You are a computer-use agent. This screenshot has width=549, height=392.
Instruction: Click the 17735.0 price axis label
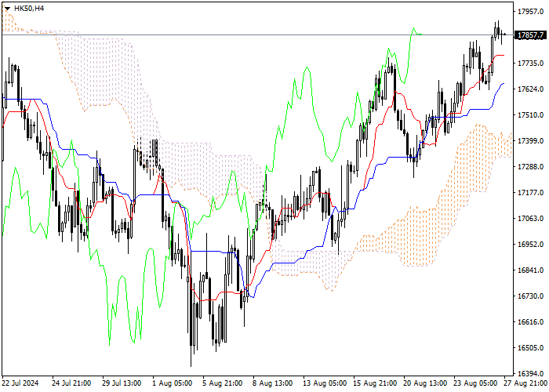[x=530, y=64]
